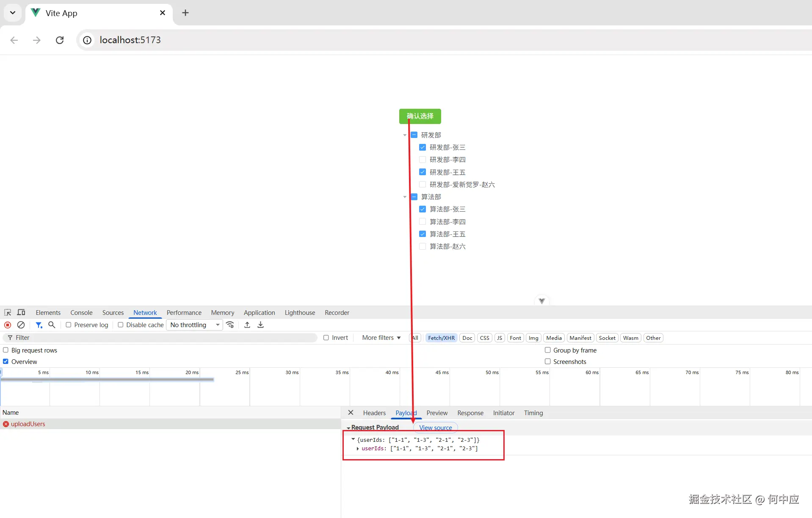Open the Recorder panel

point(337,313)
